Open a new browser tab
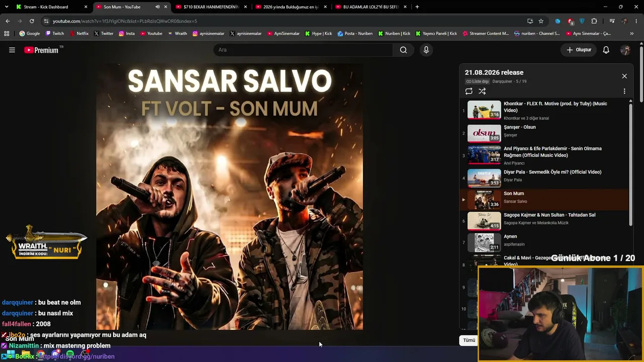The height and width of the screenshot is (362, 644). 417,7
